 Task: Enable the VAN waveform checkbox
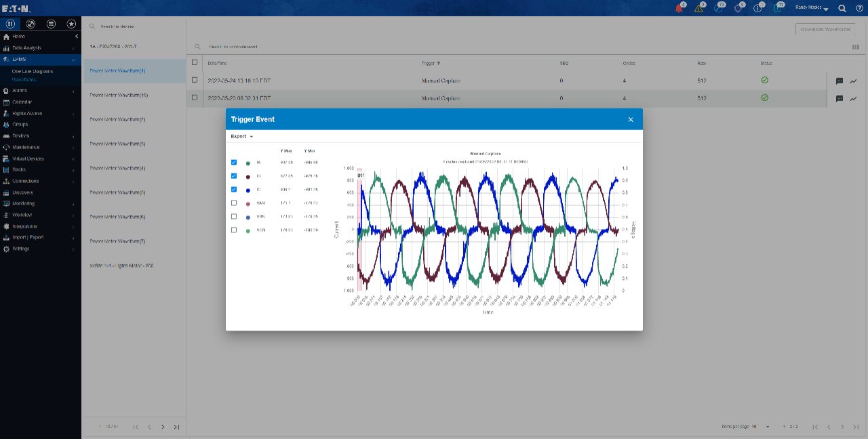coord(234,203)
